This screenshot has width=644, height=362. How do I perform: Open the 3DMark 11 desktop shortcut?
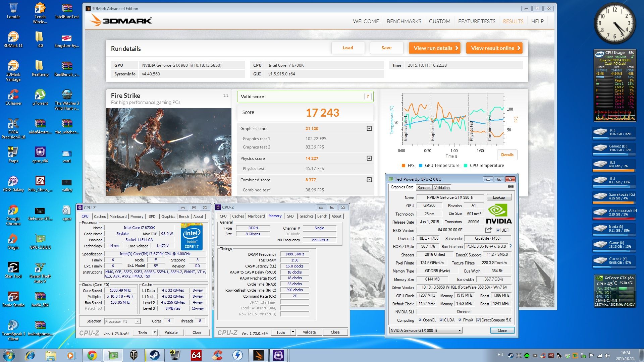pyautogui.click(x=13, y=39)
